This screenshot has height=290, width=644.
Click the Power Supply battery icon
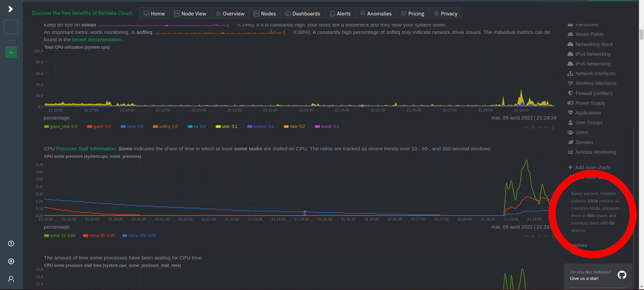[570, 103]
